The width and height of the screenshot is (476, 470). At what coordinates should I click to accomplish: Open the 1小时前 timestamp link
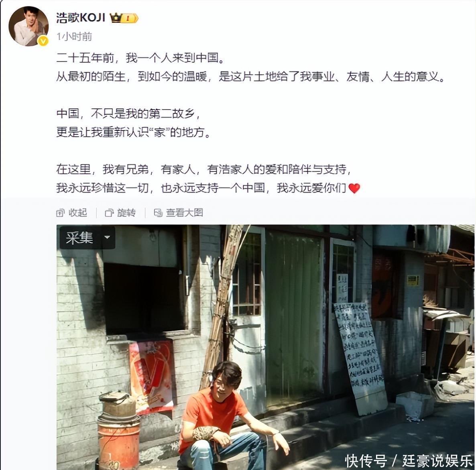click(x=74, y=37)
